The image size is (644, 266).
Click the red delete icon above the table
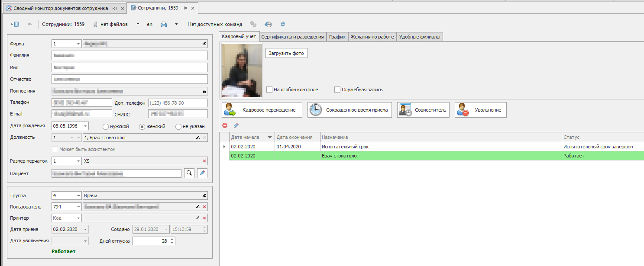pyautogui.click(x=225, y=125)
